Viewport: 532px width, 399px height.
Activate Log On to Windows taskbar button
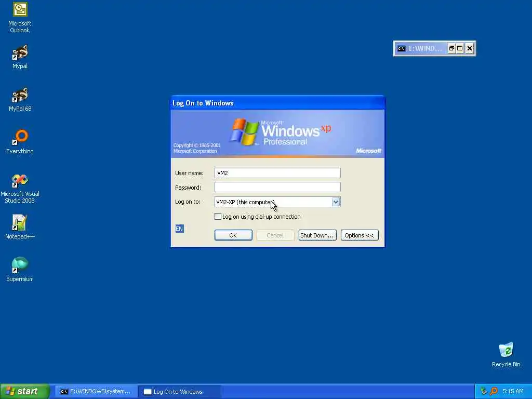(179, 392)
